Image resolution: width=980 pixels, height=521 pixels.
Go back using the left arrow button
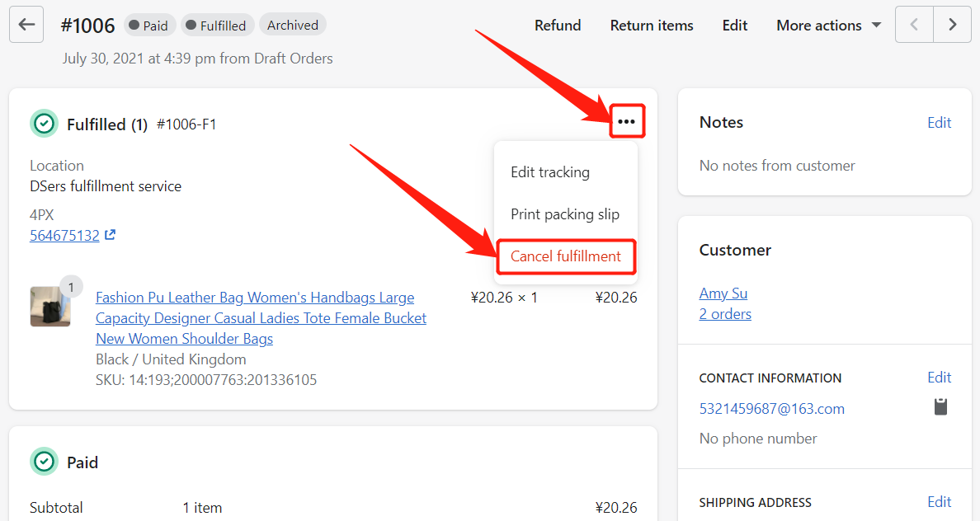click(x=26, y=25)
